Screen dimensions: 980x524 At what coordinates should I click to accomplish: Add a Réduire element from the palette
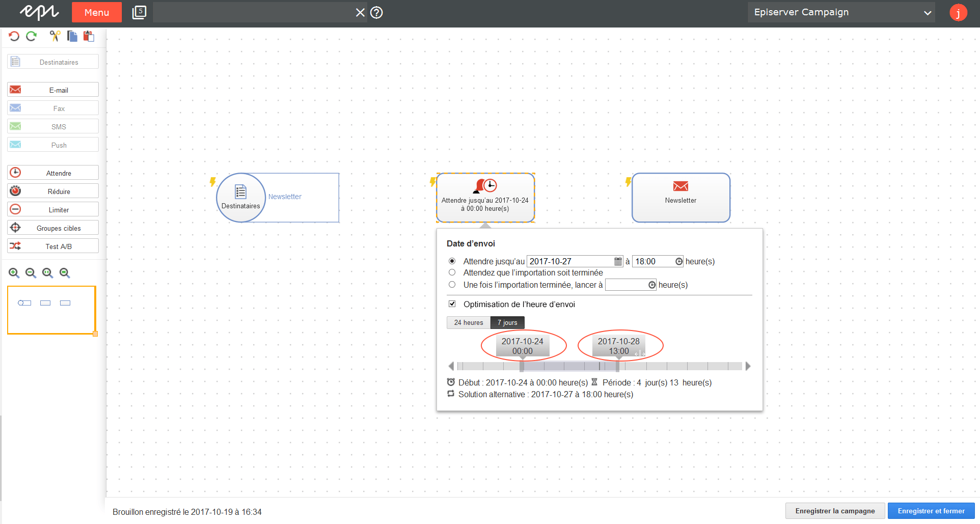53,191
